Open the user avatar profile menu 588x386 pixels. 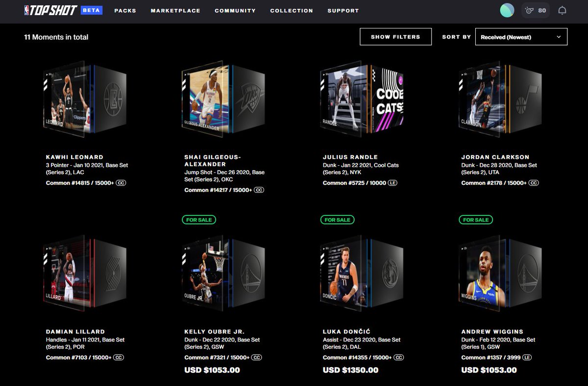coord(507,10)
